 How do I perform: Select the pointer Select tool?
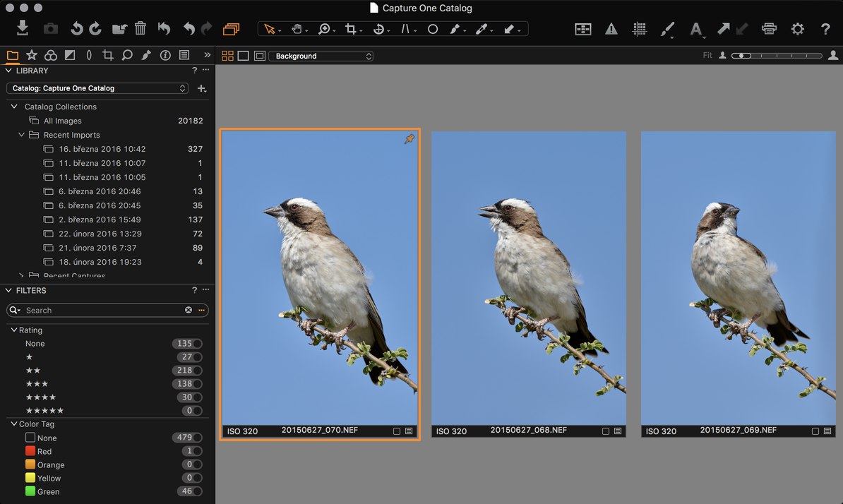pyautogui.click(x=270, y=29)
